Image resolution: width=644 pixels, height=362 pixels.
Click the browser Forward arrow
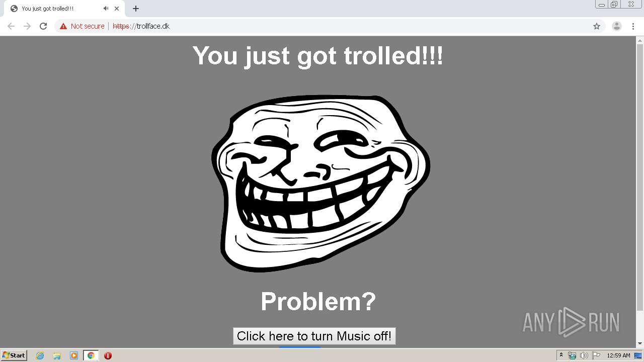pyautogui.click(x=27, y=26)
